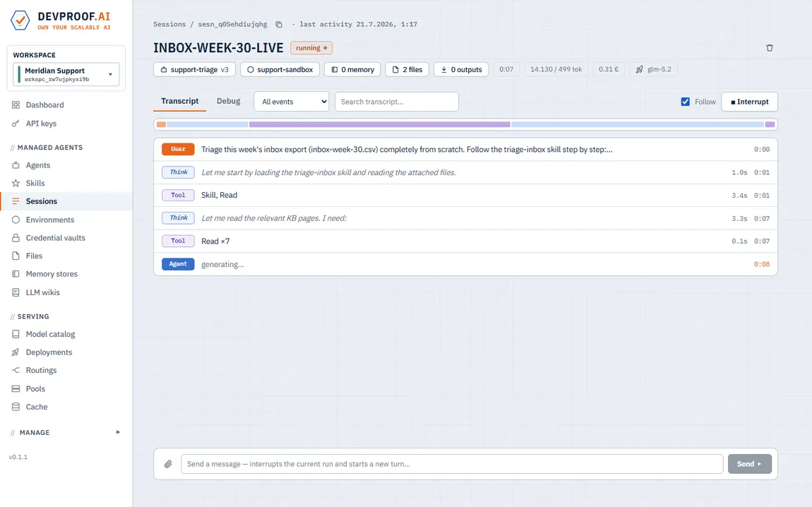Open the Meridian Support workspace dropdown

[x=66, y=75]
